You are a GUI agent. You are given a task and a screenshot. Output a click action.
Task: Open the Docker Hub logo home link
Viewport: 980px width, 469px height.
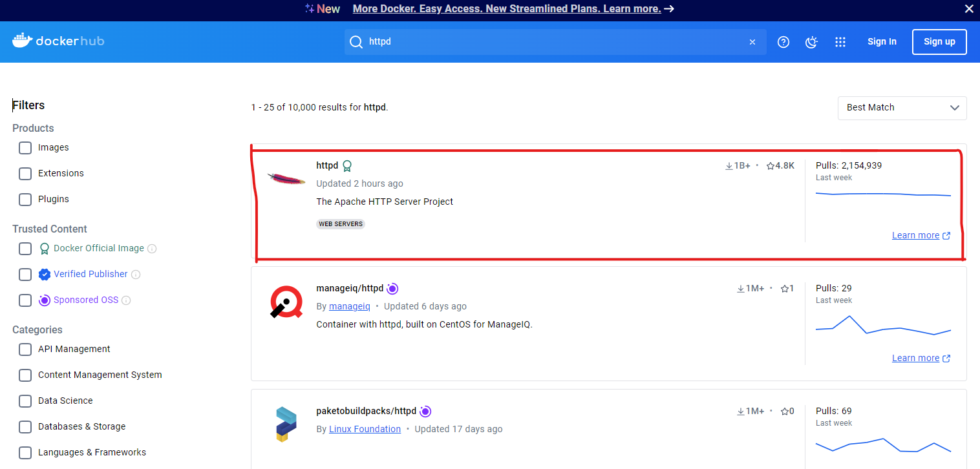point(58,41)
